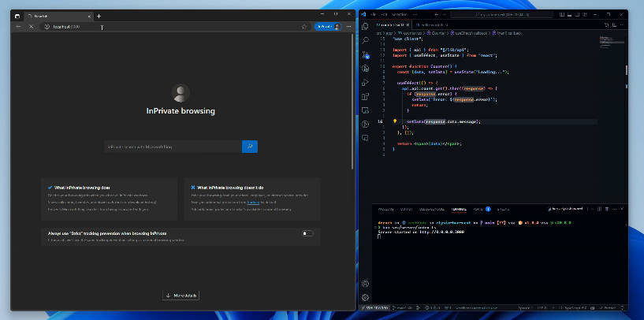Close the VS Code terminal panel
This screenshot has height=320, width=644.
622,209
